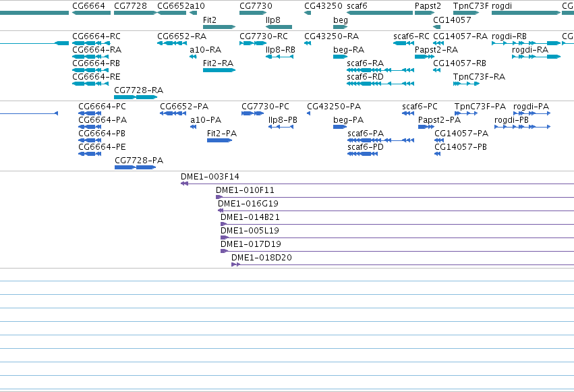Click transcript CG6652-RA label
The image size is (574, 392).
click(182, 36)
